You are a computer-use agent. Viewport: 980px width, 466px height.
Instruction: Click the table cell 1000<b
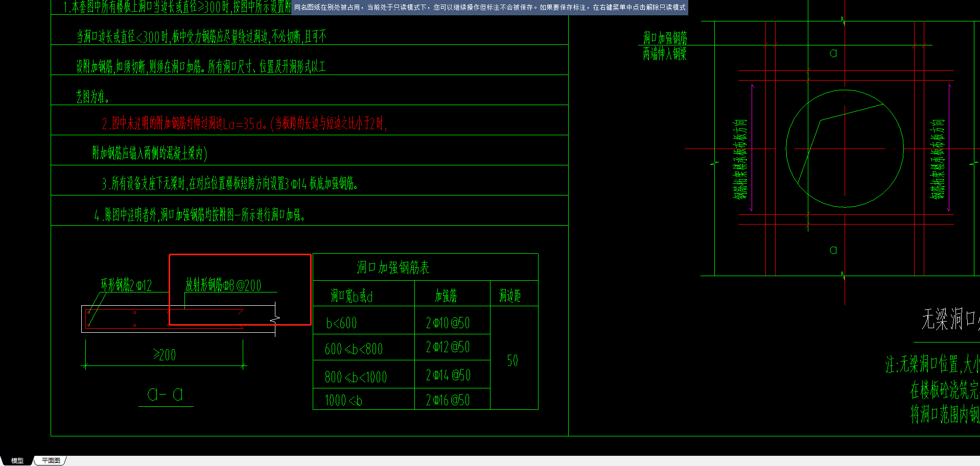[343, 401]
